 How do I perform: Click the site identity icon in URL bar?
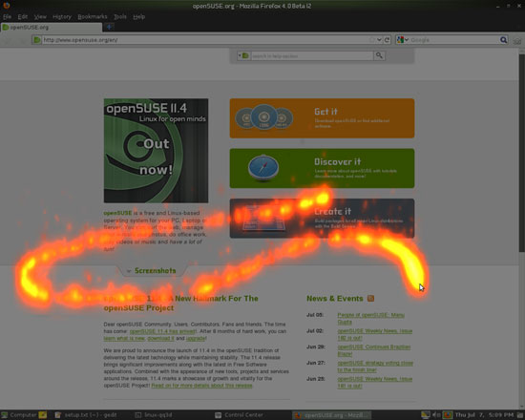37,40
